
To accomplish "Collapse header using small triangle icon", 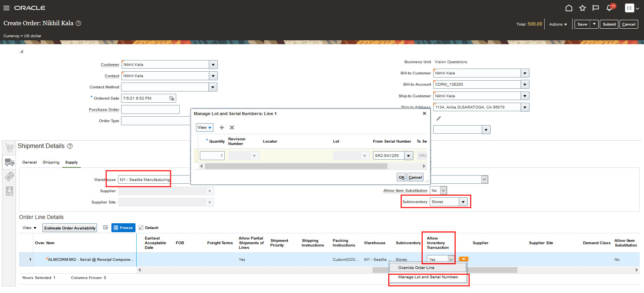I will [21, 51].
